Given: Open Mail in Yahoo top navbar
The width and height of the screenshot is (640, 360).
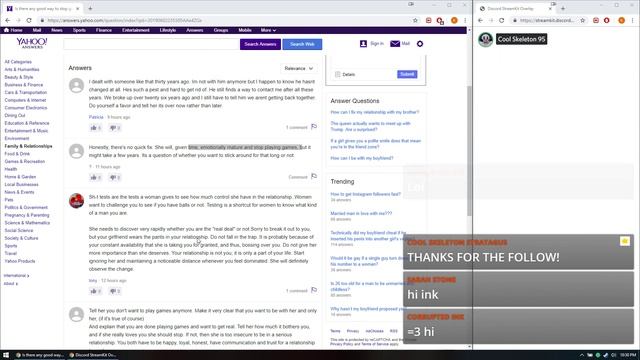Looking at the screenshot, I should pyautogui.click(x=37, y=30).
